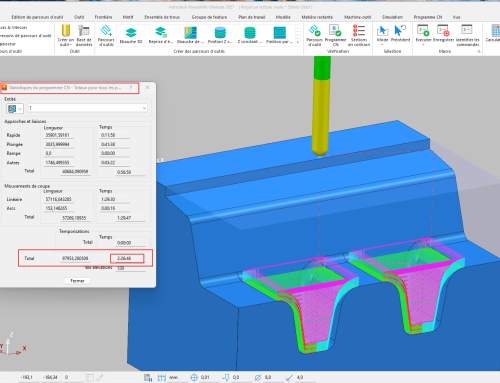Viewport: 500px width, 383px height.
Task: Click the Linéaire longueur value field
Action: click(59, 199)
